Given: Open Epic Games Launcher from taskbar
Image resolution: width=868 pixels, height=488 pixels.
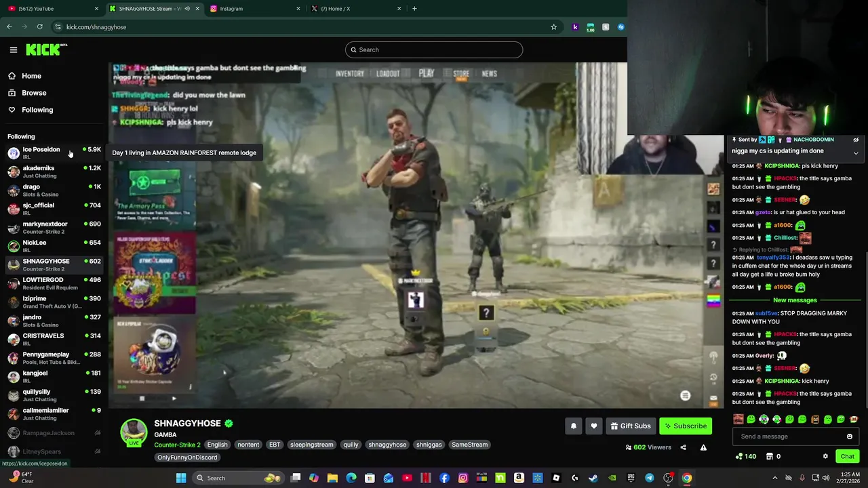Looking at the screenshot, I should coord(631,478).
